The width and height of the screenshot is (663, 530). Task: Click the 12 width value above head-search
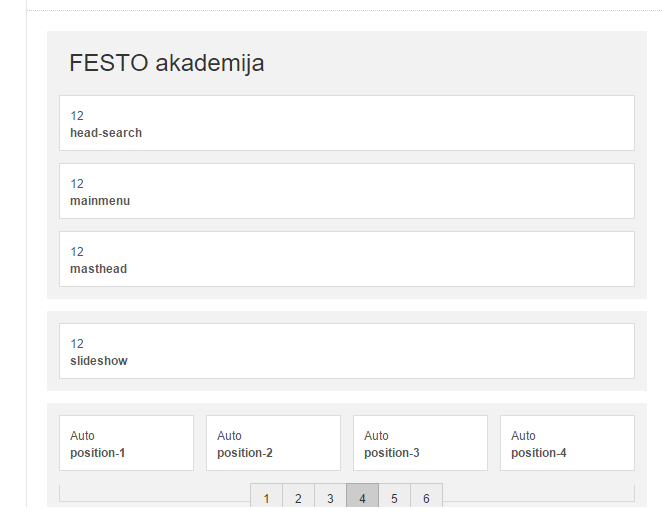(x=77, y=116)
